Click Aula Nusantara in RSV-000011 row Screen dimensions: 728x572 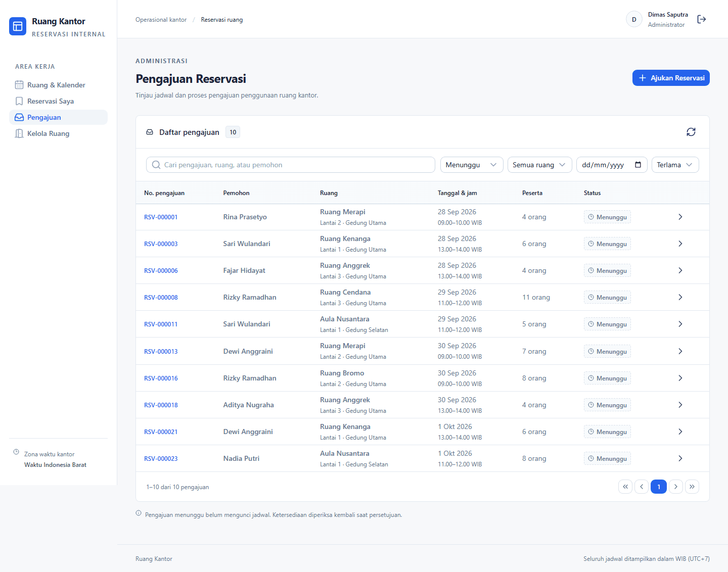tap(345, 319)
